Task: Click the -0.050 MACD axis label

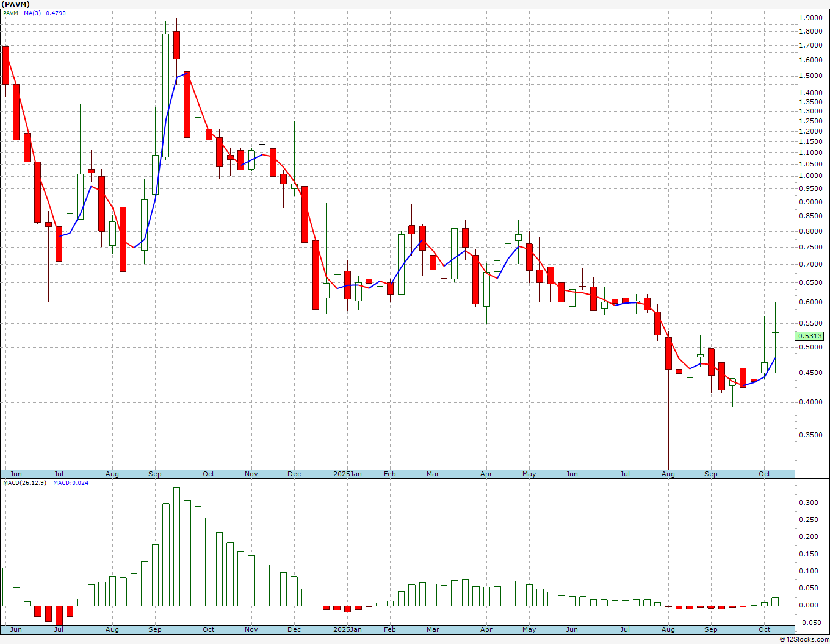Action: 809,623
